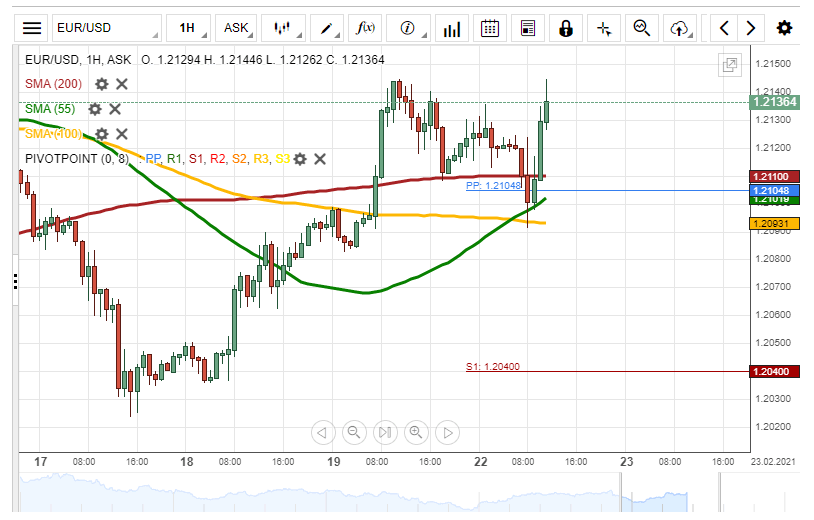Zoom in using circled plus magnifier

(x=416, y=432)
